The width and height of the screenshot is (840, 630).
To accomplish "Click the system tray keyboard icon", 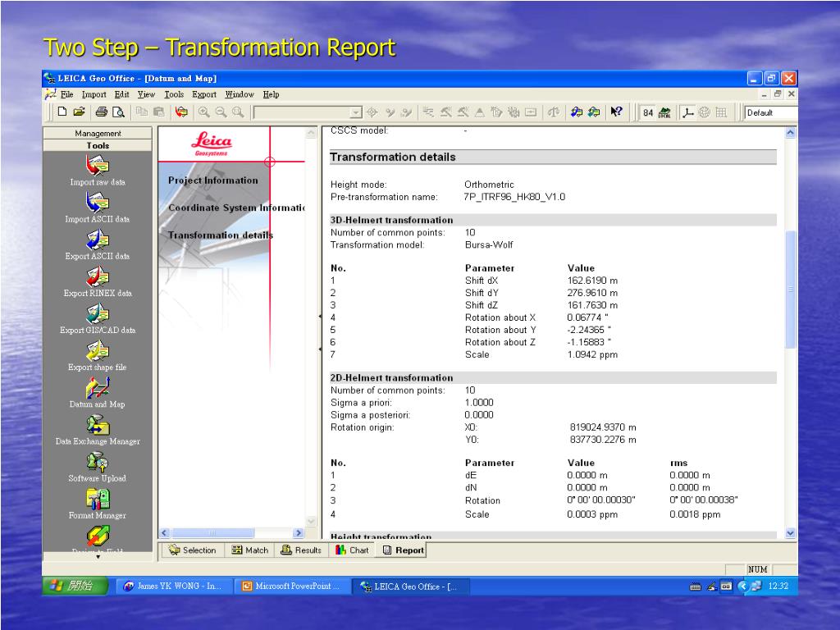I will click(x=696, y=587).
